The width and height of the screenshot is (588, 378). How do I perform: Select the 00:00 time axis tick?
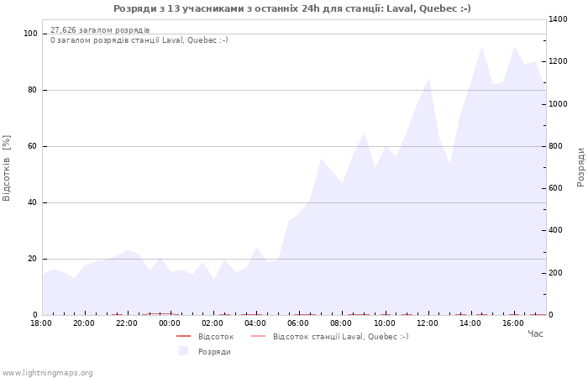pos(170,323)
